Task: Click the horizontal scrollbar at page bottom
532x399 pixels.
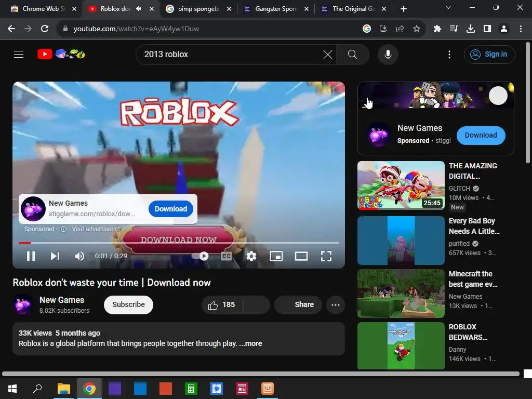Action: point(261,374)
